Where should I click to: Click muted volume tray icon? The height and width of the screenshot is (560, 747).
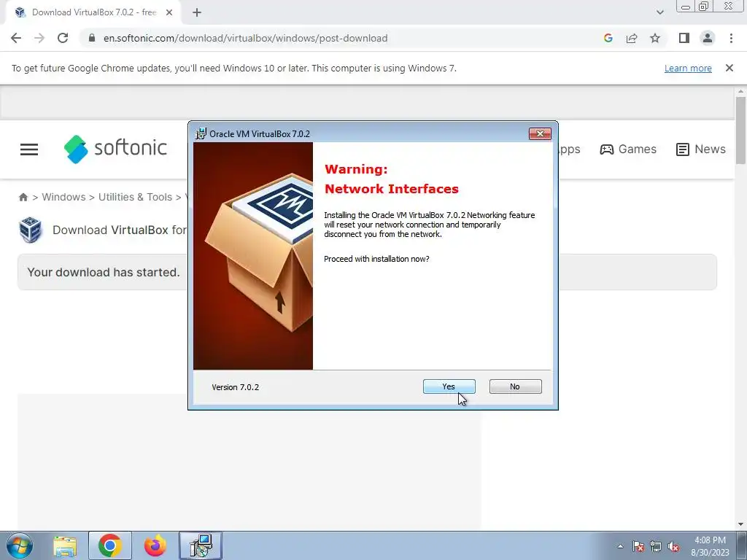[x=673, y=546]
